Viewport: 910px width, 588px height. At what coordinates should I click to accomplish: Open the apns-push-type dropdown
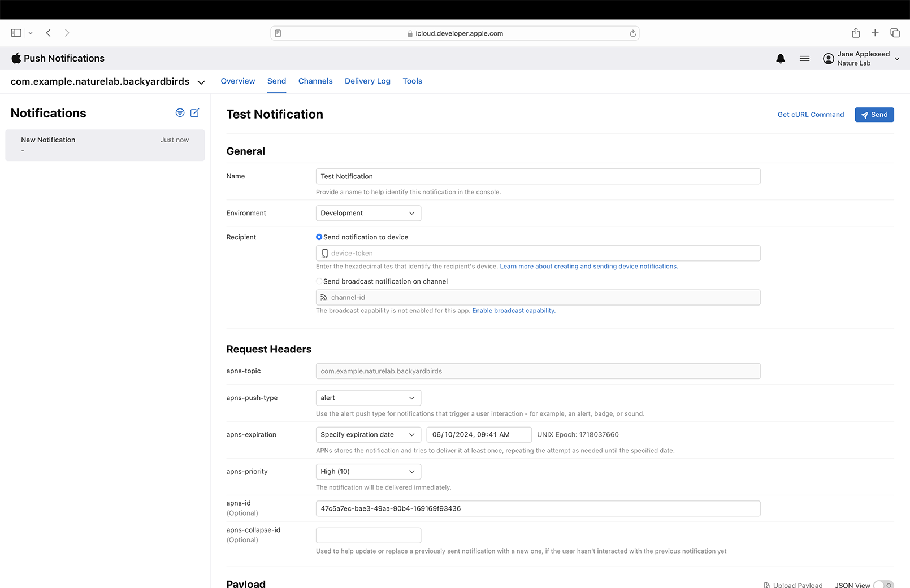point(368,398)
